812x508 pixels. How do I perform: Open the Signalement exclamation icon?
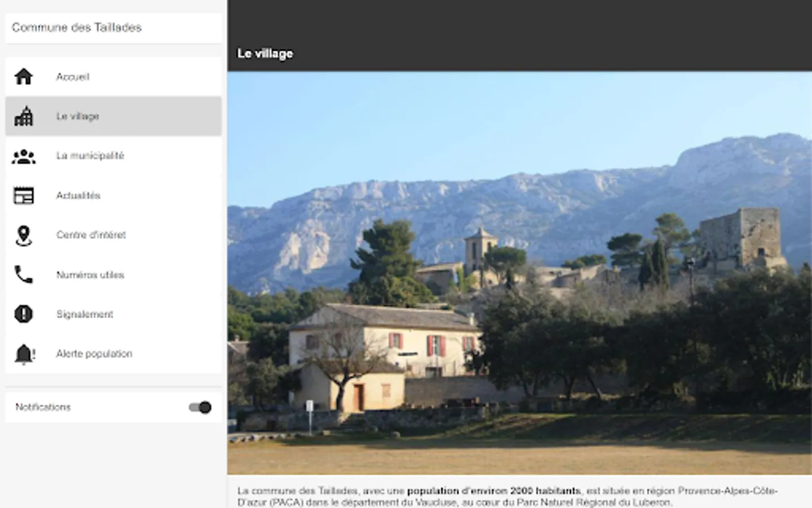(x=24, y=314)
